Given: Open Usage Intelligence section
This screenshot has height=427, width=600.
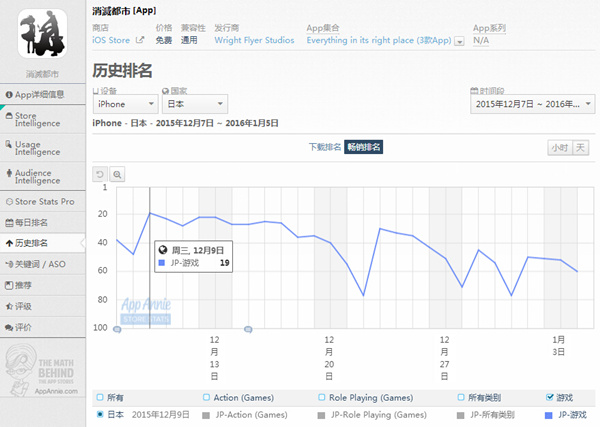Looking at the screenshot, I should [x=42, y=148].
